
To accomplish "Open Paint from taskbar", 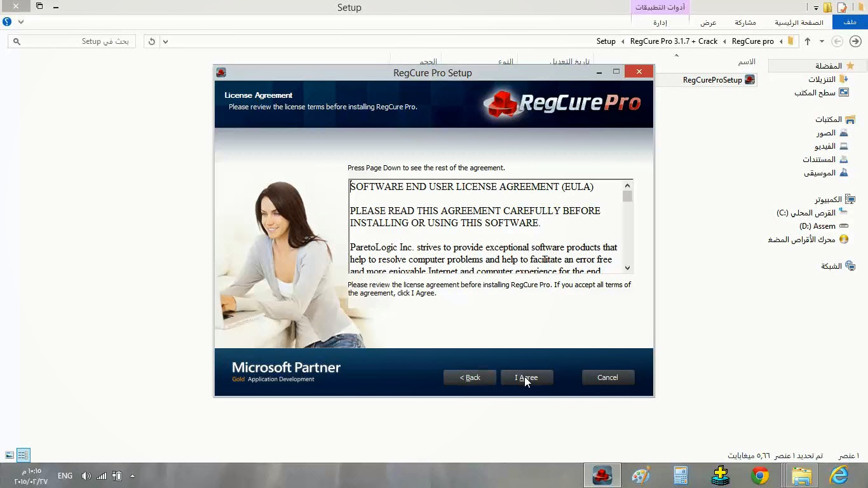I will tap(641, 475).
